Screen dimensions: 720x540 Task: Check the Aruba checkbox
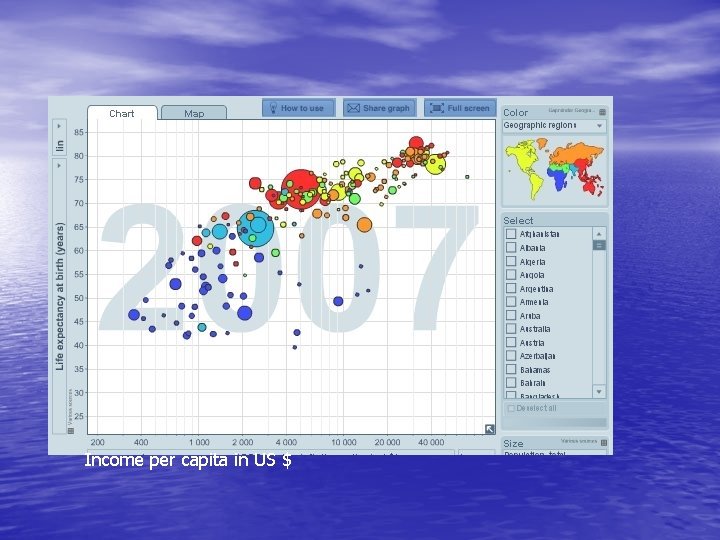511,315
